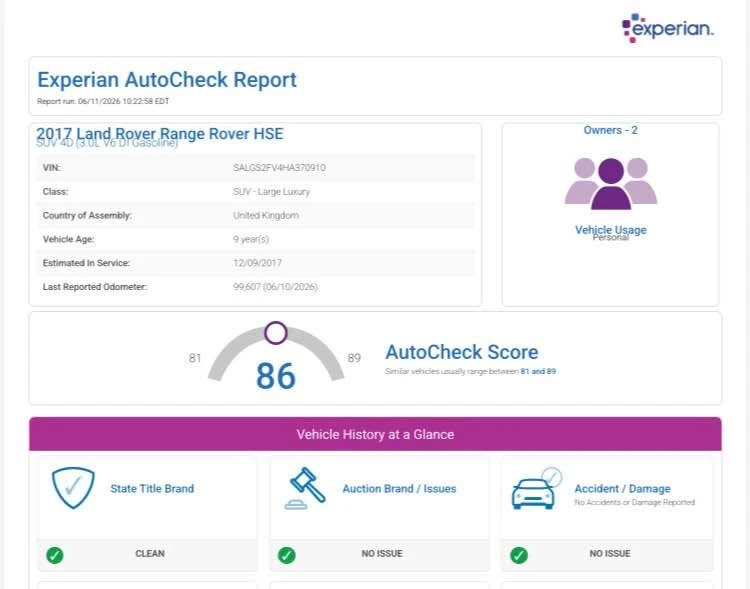
Task: Click green checkmark beside CLEAN
Action: (55, 555)
